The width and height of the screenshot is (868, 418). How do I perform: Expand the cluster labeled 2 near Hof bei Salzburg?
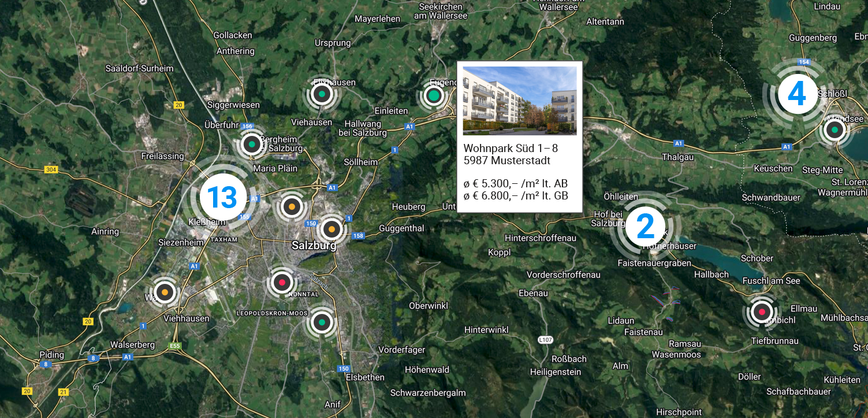point(646,227)
